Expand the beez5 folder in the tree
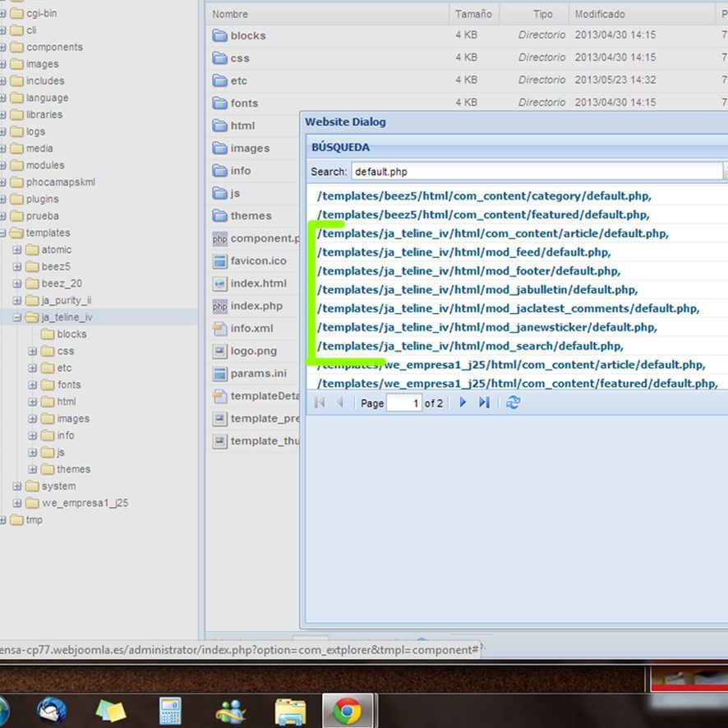Screen dimensions: 728x728 pos(17,266)
